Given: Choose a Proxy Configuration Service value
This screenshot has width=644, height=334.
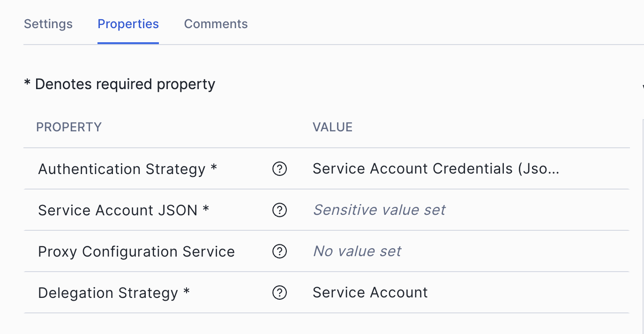Looking at the screenshot, I should [357, 251].
